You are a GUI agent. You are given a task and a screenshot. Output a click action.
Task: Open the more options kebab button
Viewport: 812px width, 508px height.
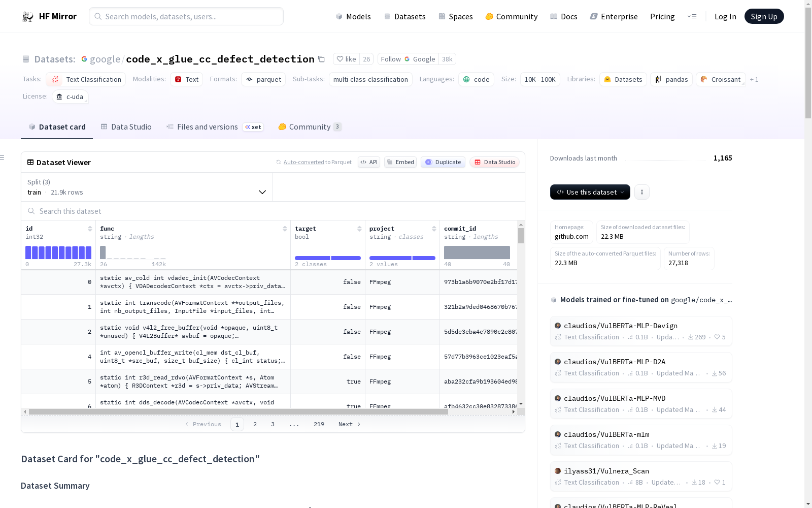642,192
